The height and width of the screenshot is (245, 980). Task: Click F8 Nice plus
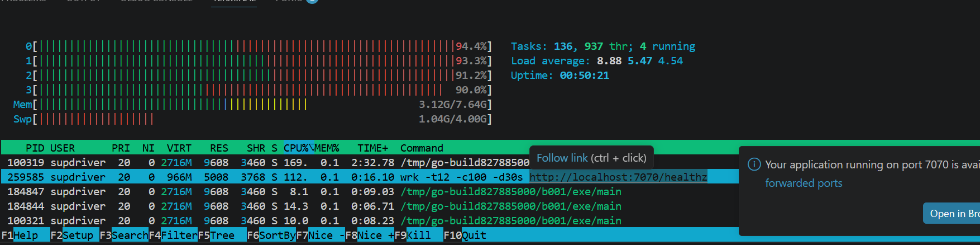(x=370, y=235)
